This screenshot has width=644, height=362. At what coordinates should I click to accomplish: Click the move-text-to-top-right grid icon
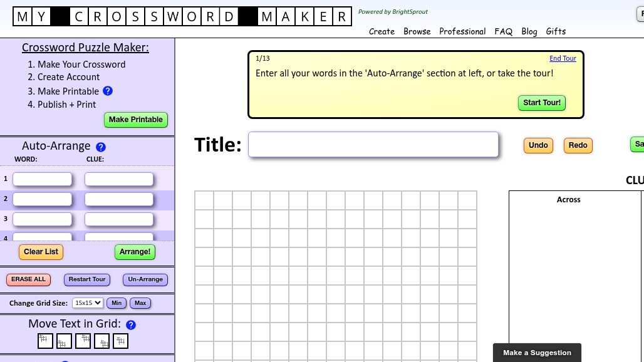coord(83,341)
